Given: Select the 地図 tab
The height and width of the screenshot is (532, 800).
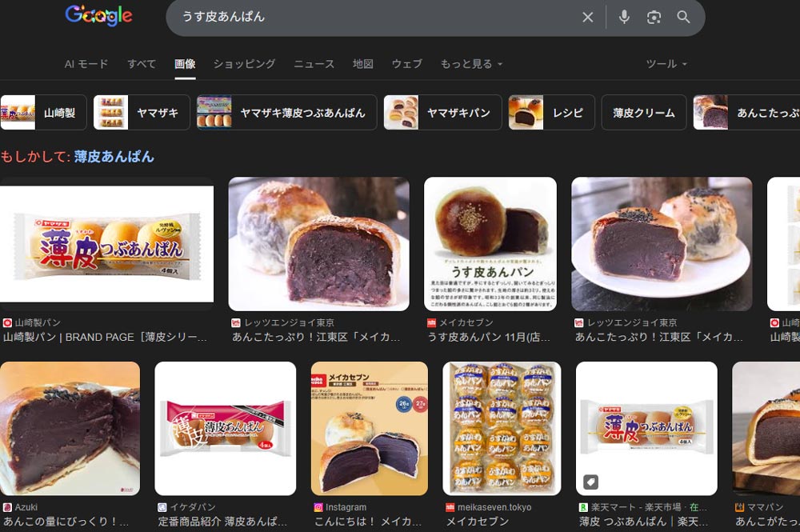Looking at the screenshot, I should pos(362,63).
